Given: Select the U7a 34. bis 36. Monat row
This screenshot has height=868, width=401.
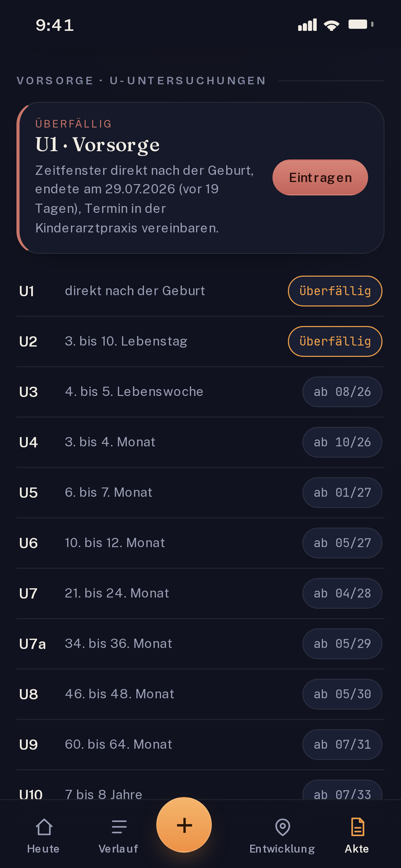Looking at the screenshot, I should click(x=200, y=644).
